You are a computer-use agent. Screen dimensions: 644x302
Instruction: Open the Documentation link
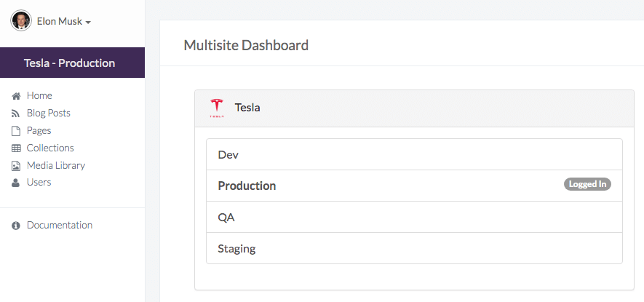(x=60, y=225)
